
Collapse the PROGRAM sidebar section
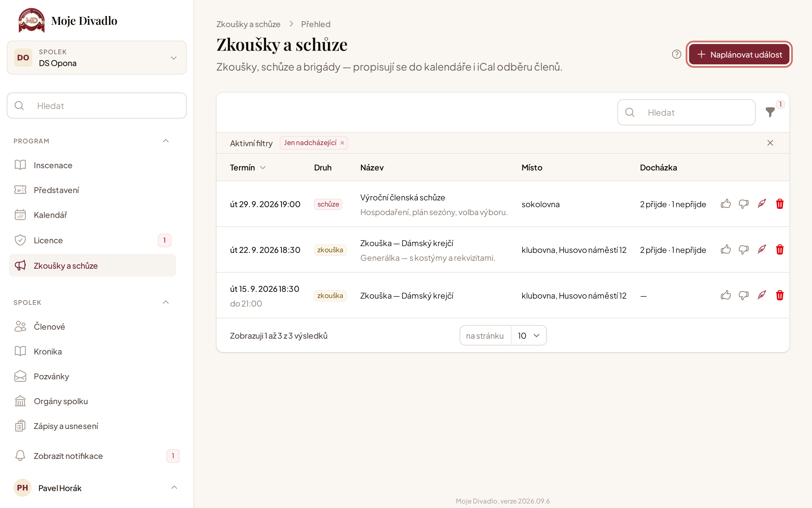tap(166, 141)
